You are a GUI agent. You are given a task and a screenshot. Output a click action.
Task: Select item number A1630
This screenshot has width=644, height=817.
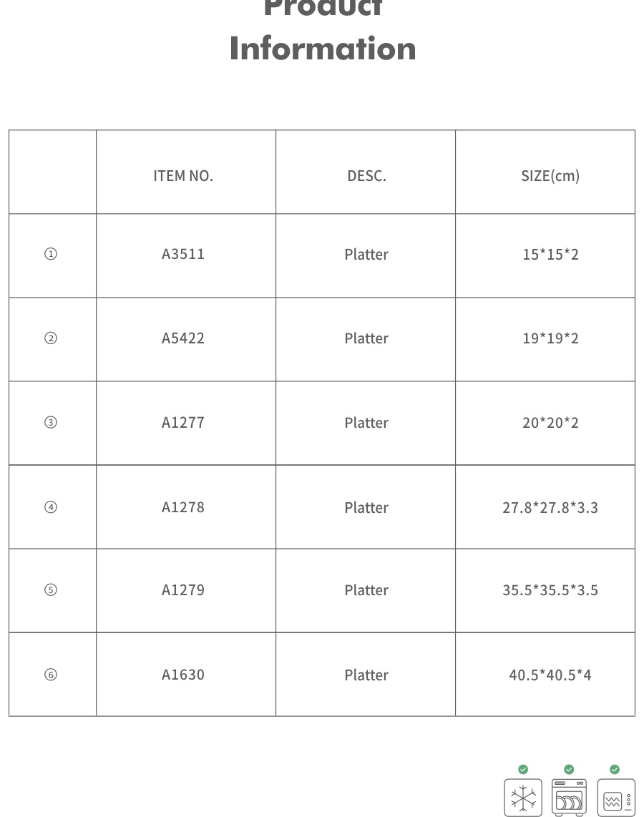[183, 675]
